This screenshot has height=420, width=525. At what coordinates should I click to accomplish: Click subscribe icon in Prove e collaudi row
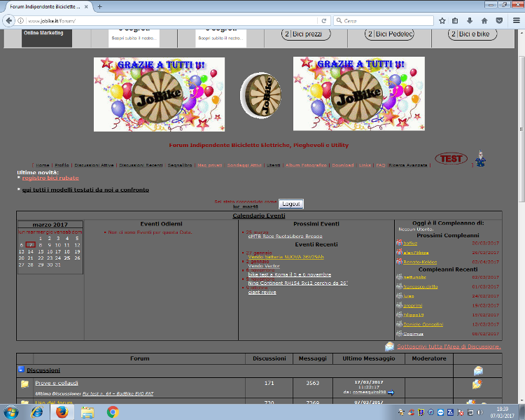[477, 384]
